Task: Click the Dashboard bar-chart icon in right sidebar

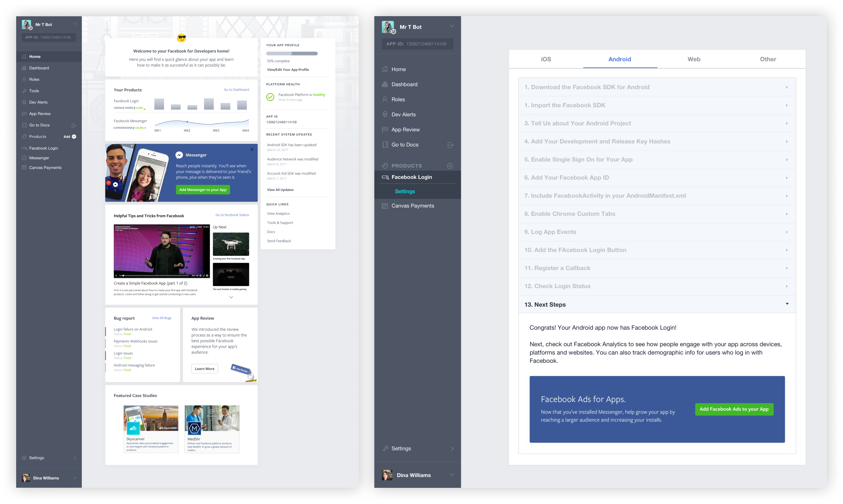Action: [x=385, y=84]
